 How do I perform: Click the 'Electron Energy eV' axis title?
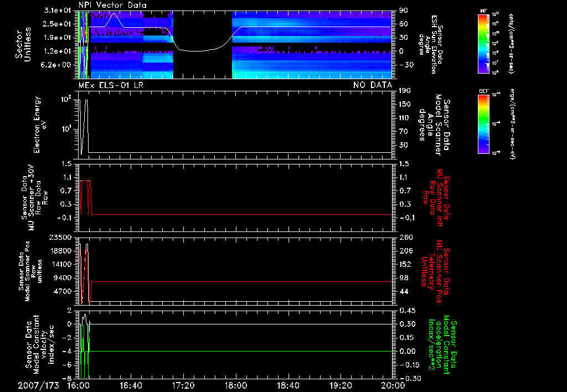pyautogui.click(x=40, y=125)
